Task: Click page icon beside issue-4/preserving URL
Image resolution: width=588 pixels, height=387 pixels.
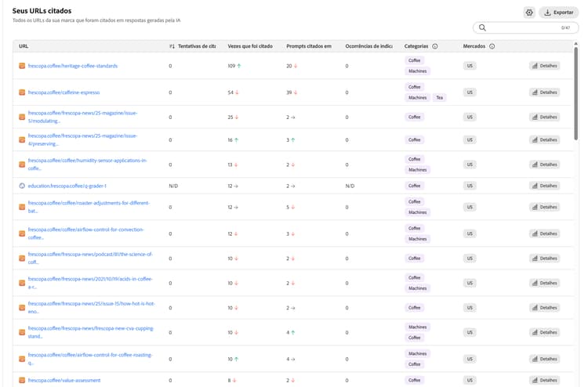Action: coord(22,140)
